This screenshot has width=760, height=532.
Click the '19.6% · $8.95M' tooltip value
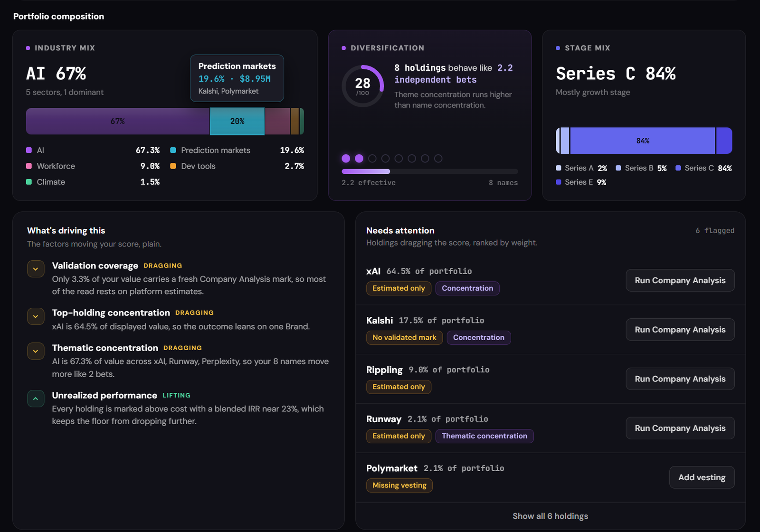[x=235, y=79]
